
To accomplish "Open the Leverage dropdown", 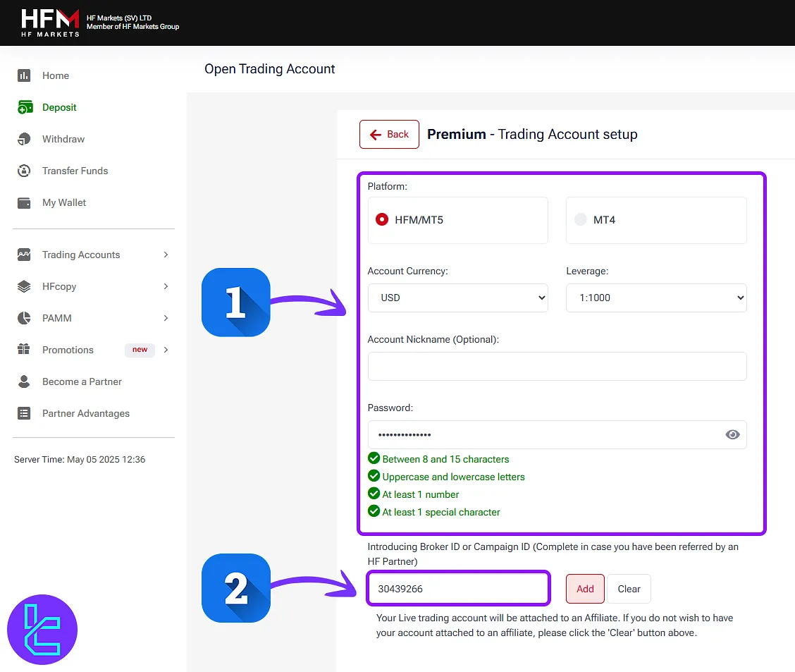I will (x=656, y=298).
